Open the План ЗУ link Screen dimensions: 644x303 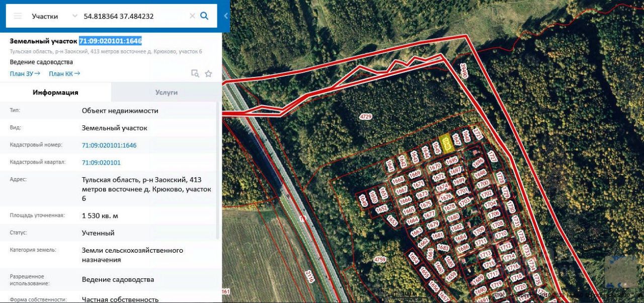[x=25, y=73]
